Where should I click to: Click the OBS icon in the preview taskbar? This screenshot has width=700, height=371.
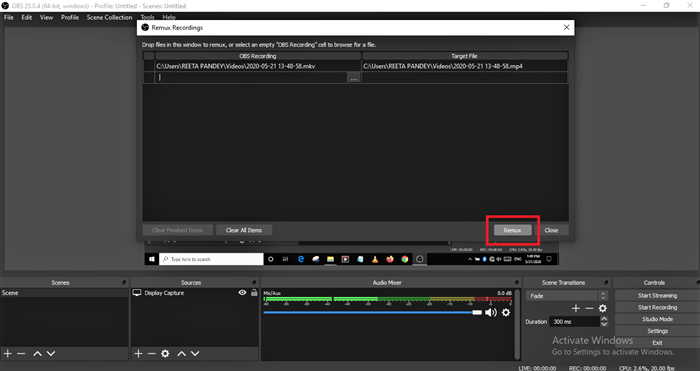[x=419, y=259]
